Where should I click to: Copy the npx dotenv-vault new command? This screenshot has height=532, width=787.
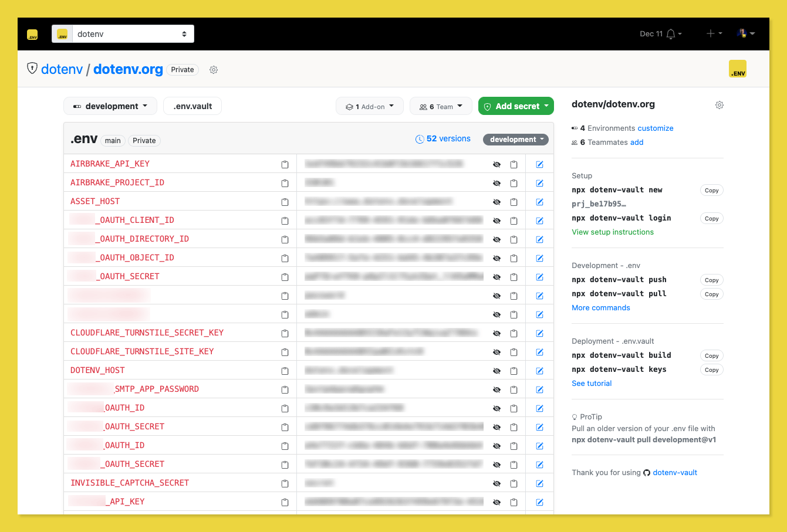point(711,191)
